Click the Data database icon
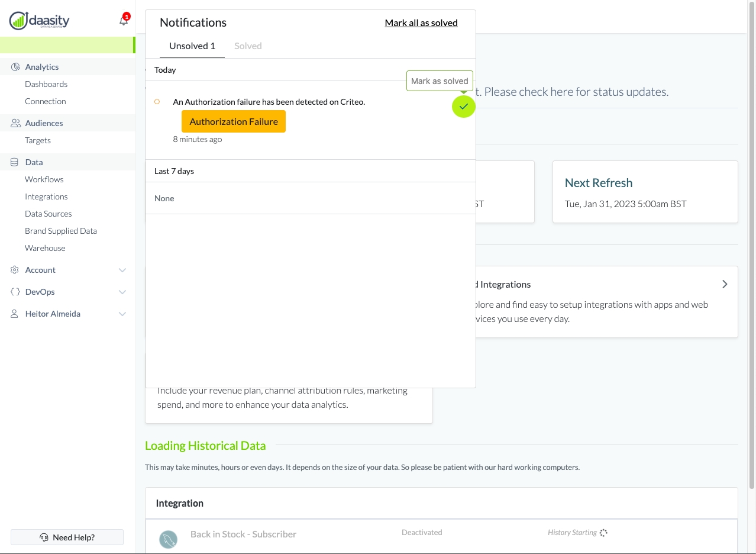 click(x=15, y=162)
